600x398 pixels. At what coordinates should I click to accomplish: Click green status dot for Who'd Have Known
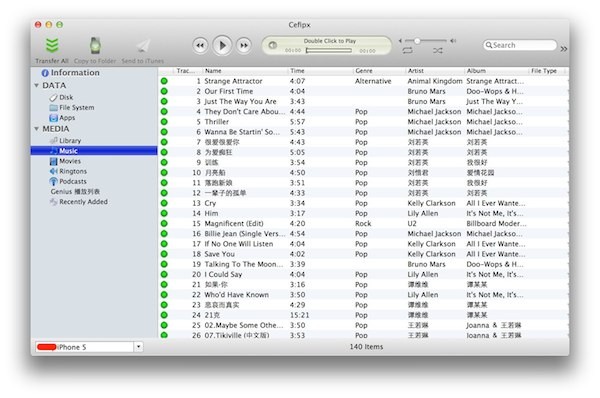164,295
